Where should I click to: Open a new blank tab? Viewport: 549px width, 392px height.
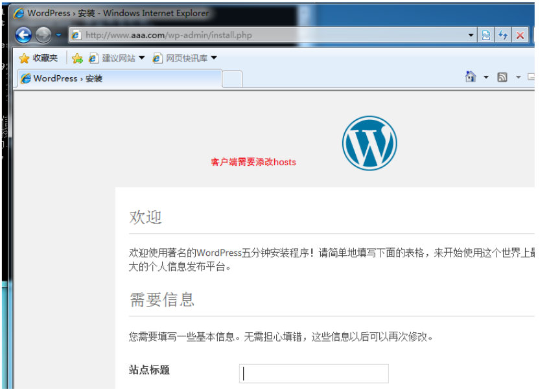click(x=232, y=79)
